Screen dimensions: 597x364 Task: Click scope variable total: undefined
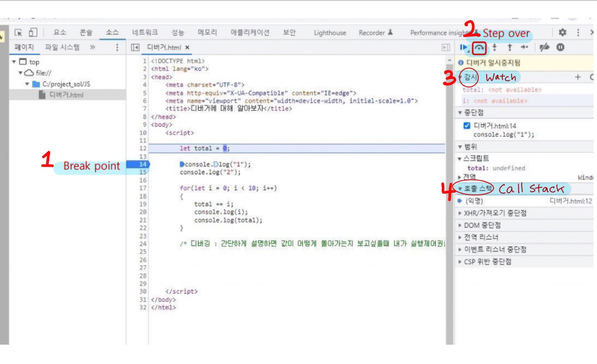496,168
